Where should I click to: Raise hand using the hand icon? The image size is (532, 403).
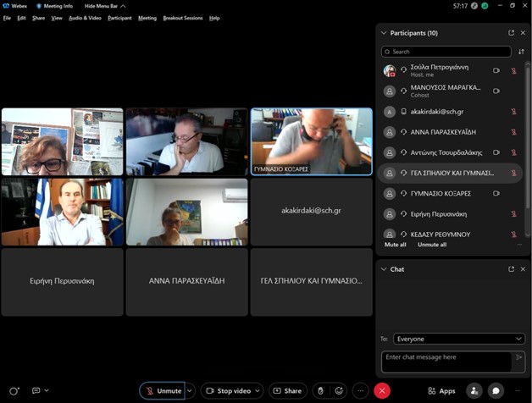point(320,390)
